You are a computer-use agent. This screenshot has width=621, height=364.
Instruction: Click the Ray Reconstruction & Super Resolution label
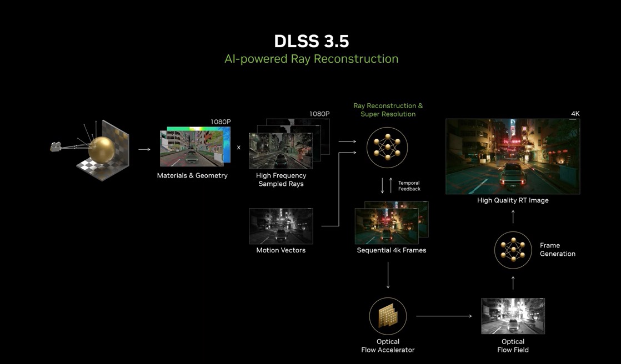(x=388, y=109)
